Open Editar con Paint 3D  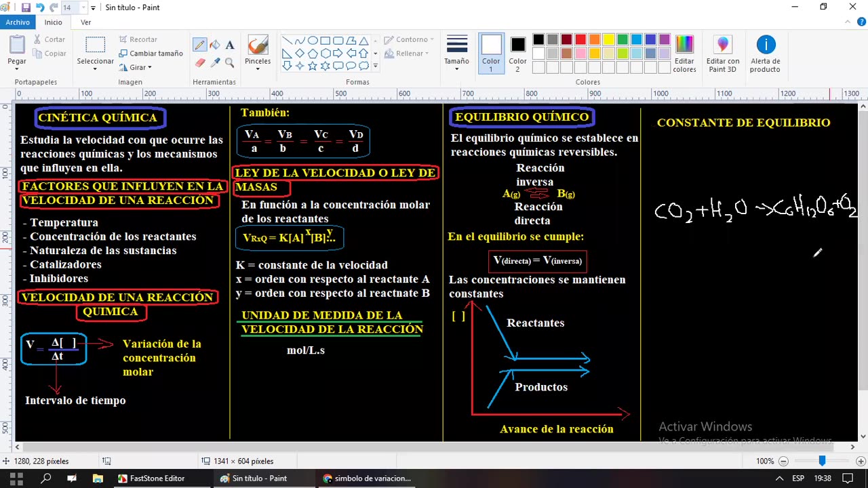click(x=722, y=54)
